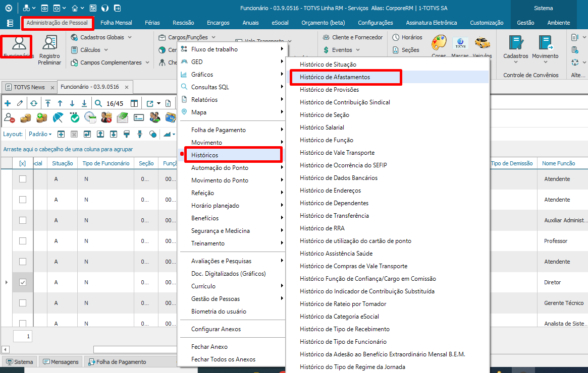Screen dimensions: 588x373
Task: Tick the checkbox in the Analista de Siste row
Action: point(23,323)
